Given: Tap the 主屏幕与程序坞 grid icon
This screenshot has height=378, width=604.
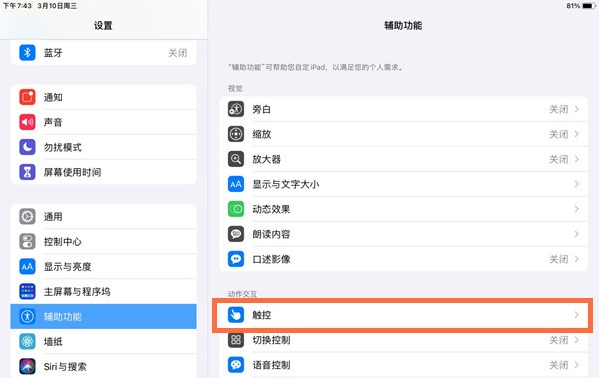Looking at the screenshot, I should point(27,291).
